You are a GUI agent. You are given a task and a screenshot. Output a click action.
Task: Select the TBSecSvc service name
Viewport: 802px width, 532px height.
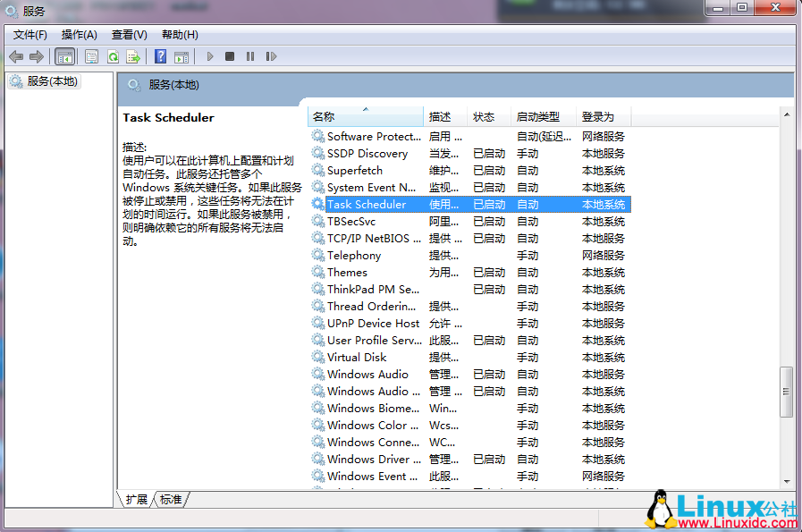click(x=351, y=221)
